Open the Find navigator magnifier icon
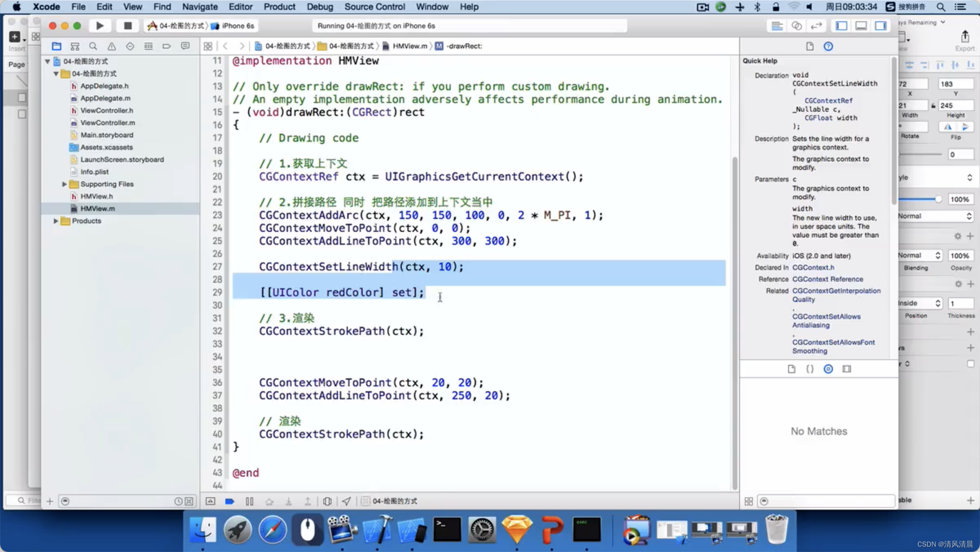 [x=93, y=46]
